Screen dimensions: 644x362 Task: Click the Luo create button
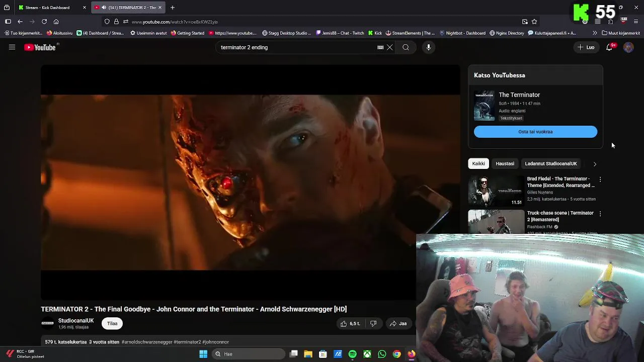(586, 47)
